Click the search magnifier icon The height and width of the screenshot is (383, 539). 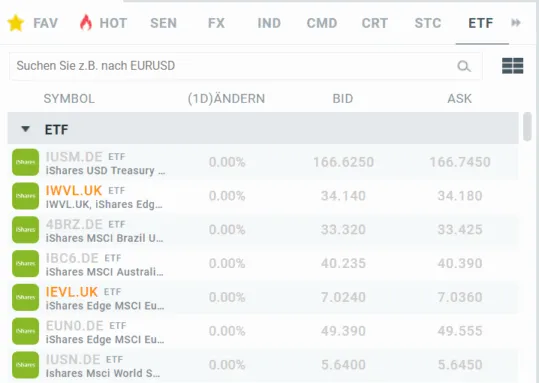pos(464,66)
